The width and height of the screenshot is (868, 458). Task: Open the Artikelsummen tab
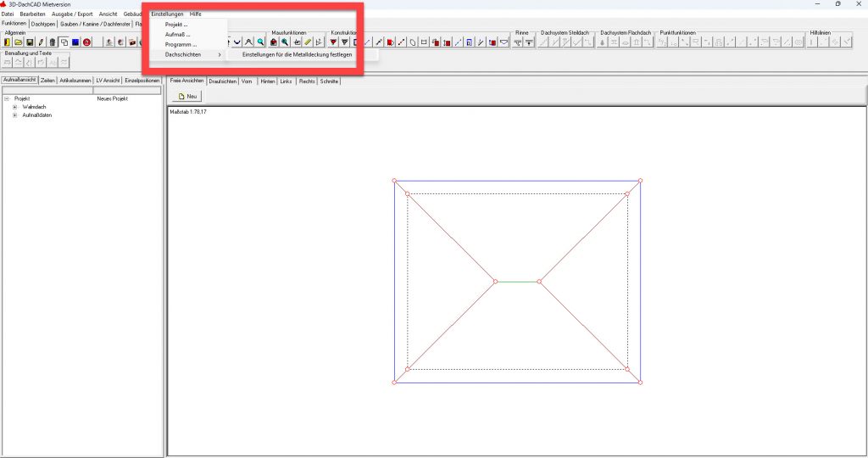click(x=75, y=81)
